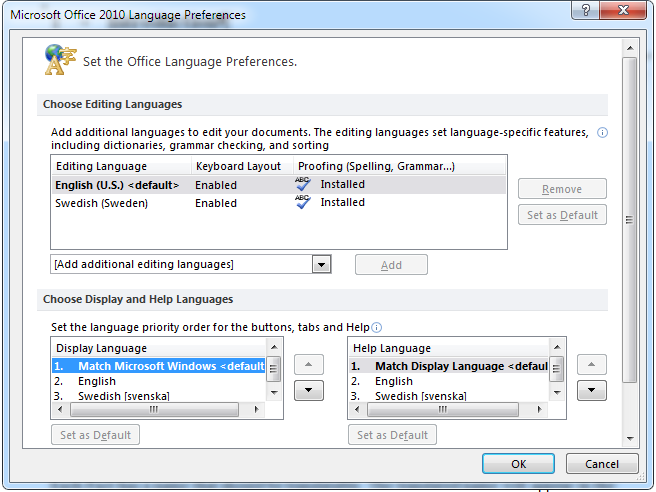This screenshot has width=656, height=492.
Task: Click Display Language horizontal scroll right arrow
Action: pos(256,409)
